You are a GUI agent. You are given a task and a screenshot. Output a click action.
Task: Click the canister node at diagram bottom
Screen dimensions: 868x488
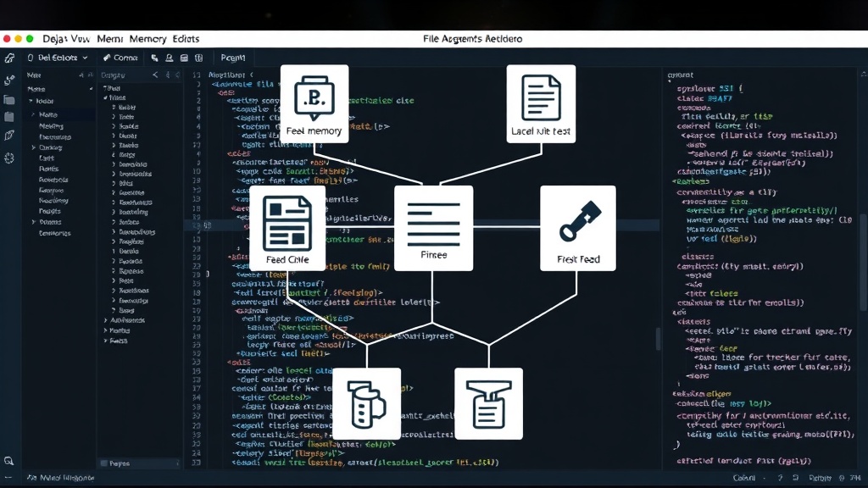366,404
